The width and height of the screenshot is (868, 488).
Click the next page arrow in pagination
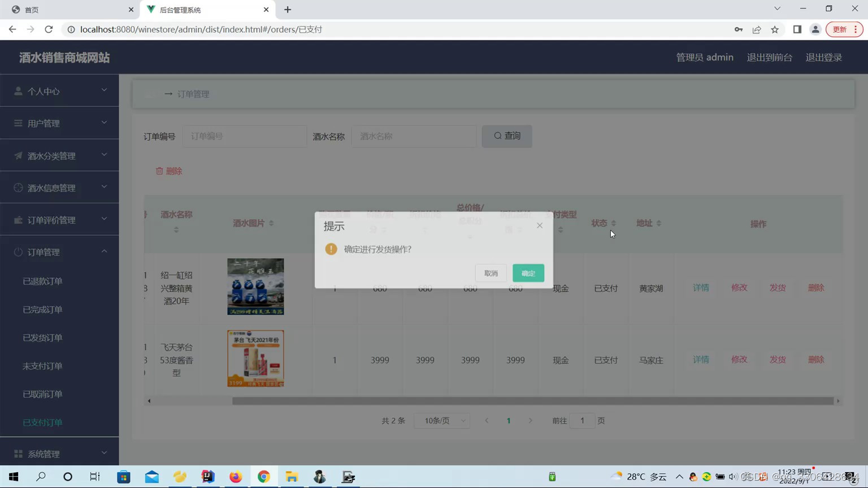[x=530, y=420]
